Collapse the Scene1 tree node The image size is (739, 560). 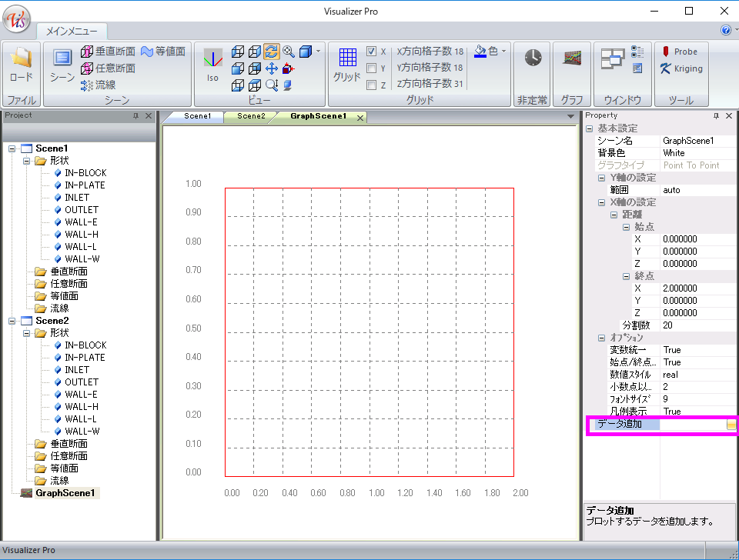pyautogui.click(x=12, y=148)
